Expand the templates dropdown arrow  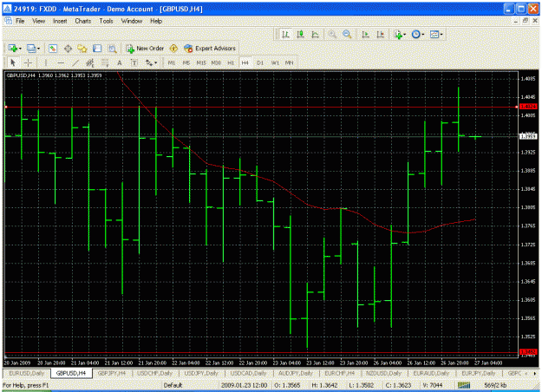(x=441, y=34)
